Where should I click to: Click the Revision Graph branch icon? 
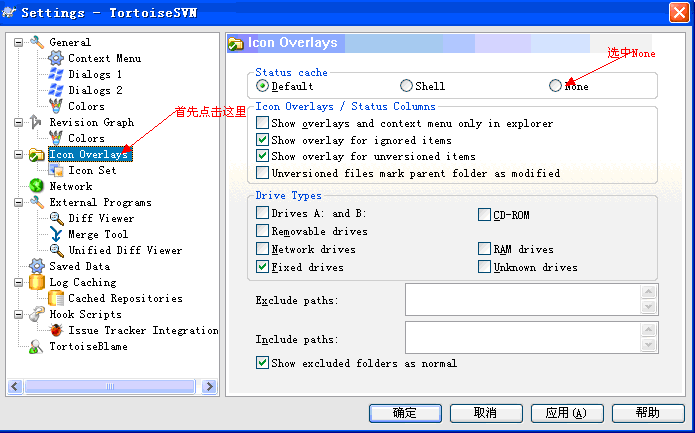pyautogui.click(x=36, y=122)
